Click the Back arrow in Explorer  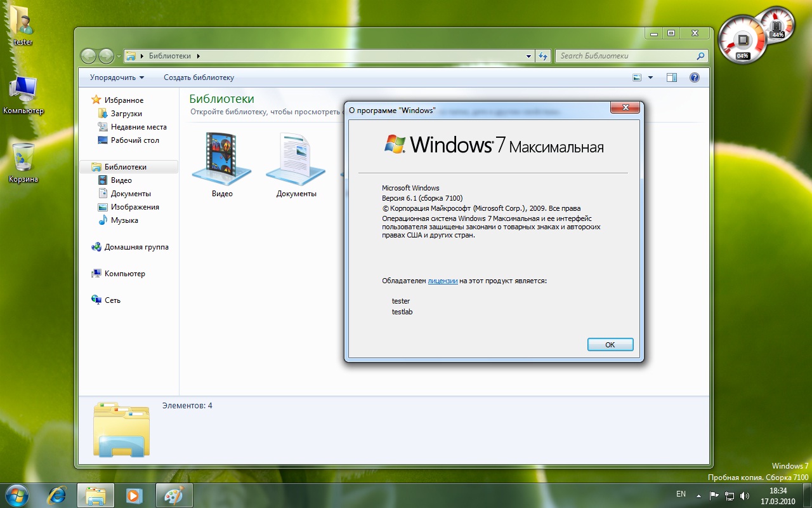pyautogui.click(x=89, y=56)
